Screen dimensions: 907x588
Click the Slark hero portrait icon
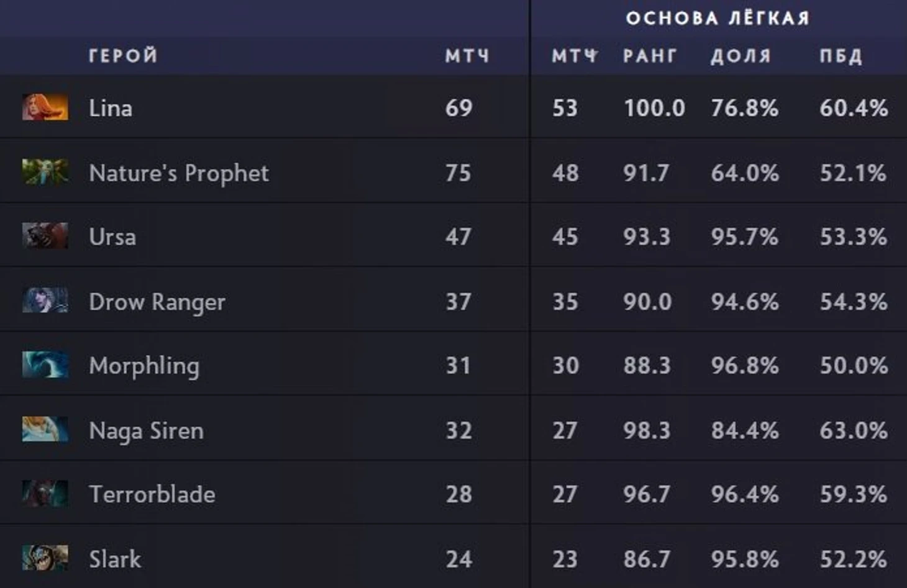45,558
